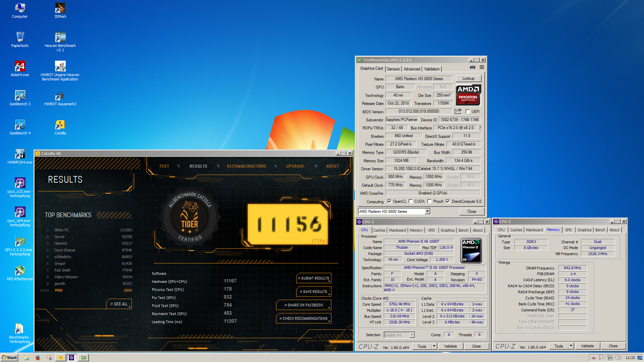Expand the GPU selection dropdown in GPU-Z
Image resolution: width=644 pixels, height=362 pixels.
point(427,212)
